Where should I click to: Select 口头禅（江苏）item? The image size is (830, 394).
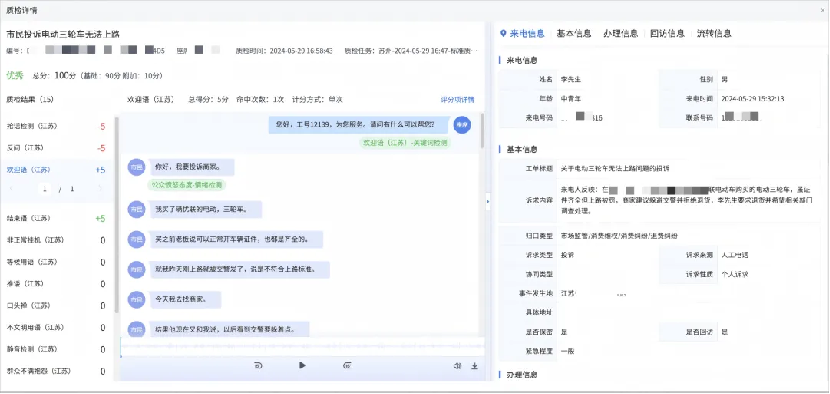56,306
